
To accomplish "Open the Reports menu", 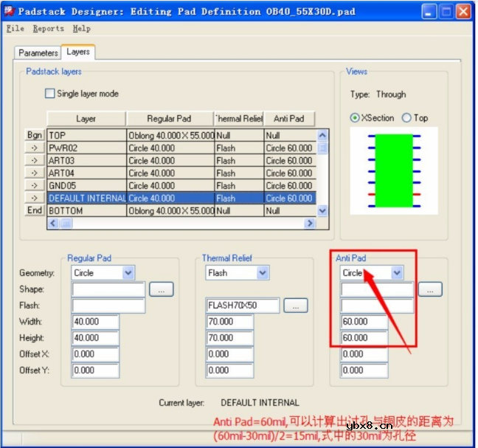I will point(49,29).
